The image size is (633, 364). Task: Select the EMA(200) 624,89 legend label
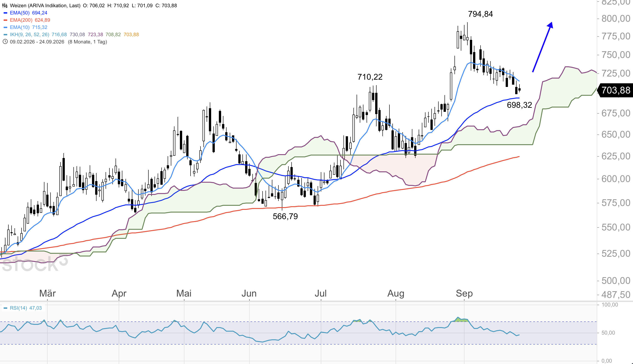click(x=30, y=20)
